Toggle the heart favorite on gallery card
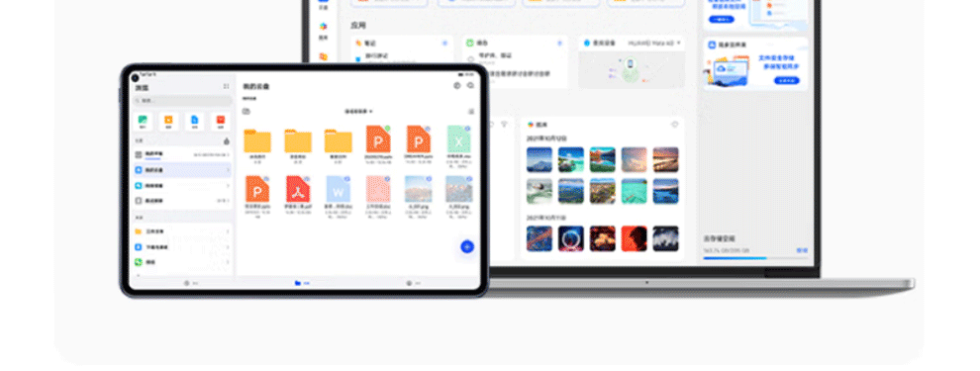The height and width of the screenshot is (371, 980). 675,125
